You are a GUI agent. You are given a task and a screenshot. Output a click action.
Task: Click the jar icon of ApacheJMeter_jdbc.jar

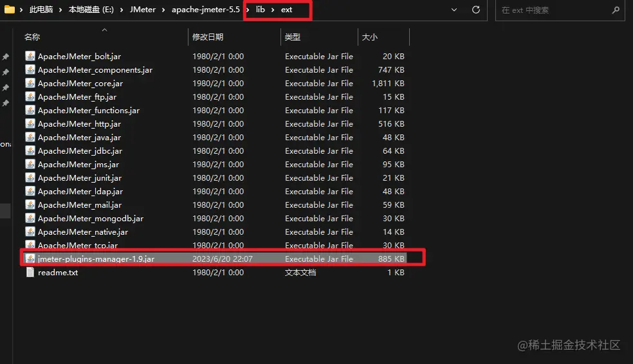pos(30,150)
